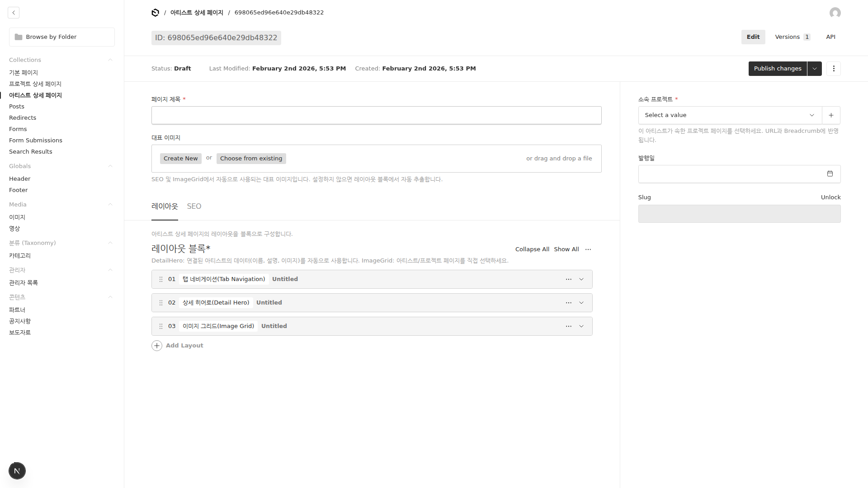Toggle the Media sidebar group

[110, 205]
